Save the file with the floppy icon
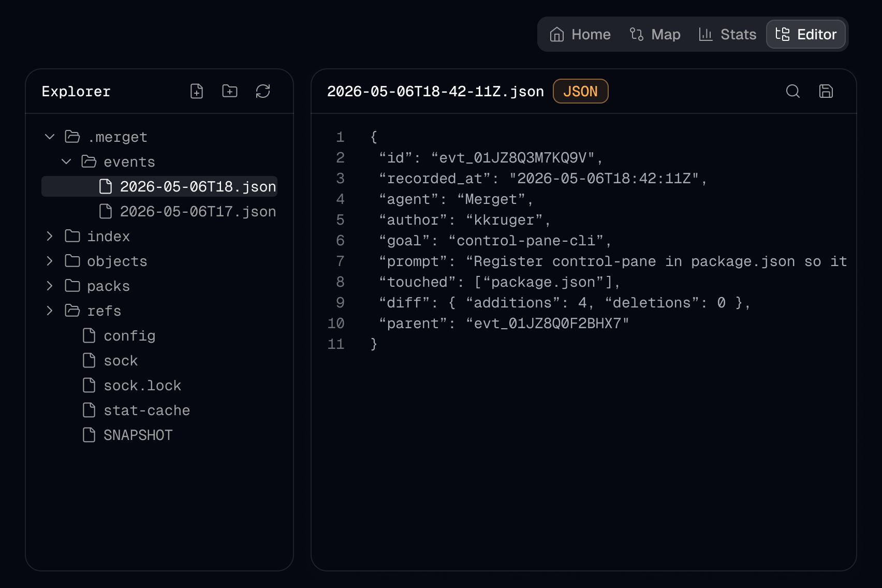Viewport: 882px width, 588px height. (x=826, y=91)
